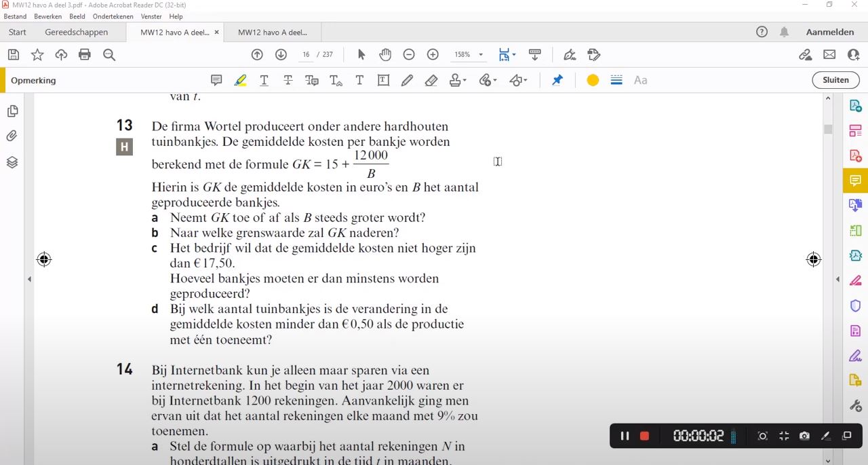868x465 pixels.
Task: Pause the screen recording
Action: 625,436
